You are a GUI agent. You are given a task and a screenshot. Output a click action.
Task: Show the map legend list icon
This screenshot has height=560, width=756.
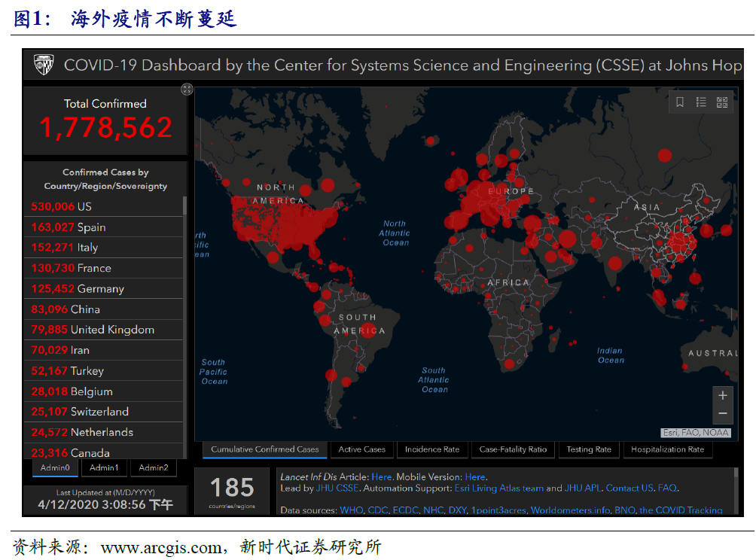701,102
